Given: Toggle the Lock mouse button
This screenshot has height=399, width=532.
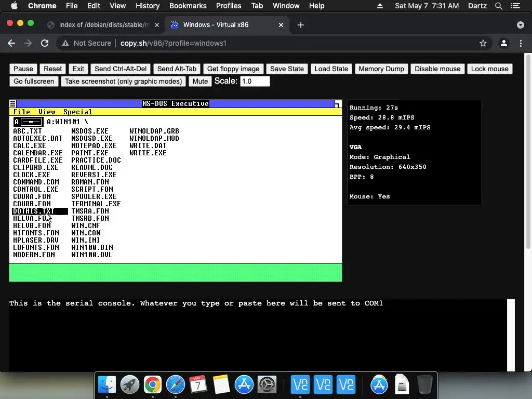Looking at the screenshot, I should (489, 69).
